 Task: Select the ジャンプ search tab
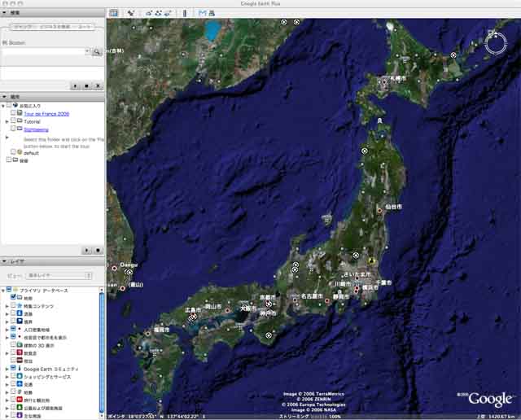[23, 27]
